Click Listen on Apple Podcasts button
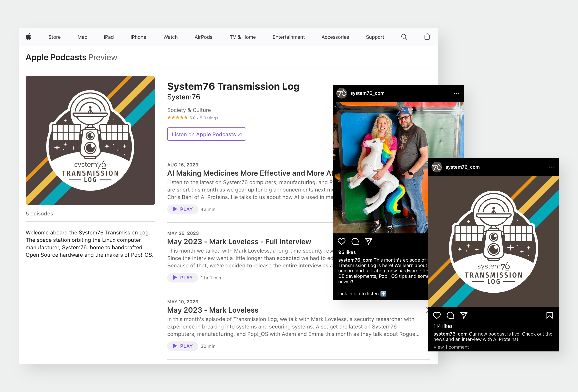Image resolution: width=578 pixels, height=392 pixels. click(x=207, y=134)
